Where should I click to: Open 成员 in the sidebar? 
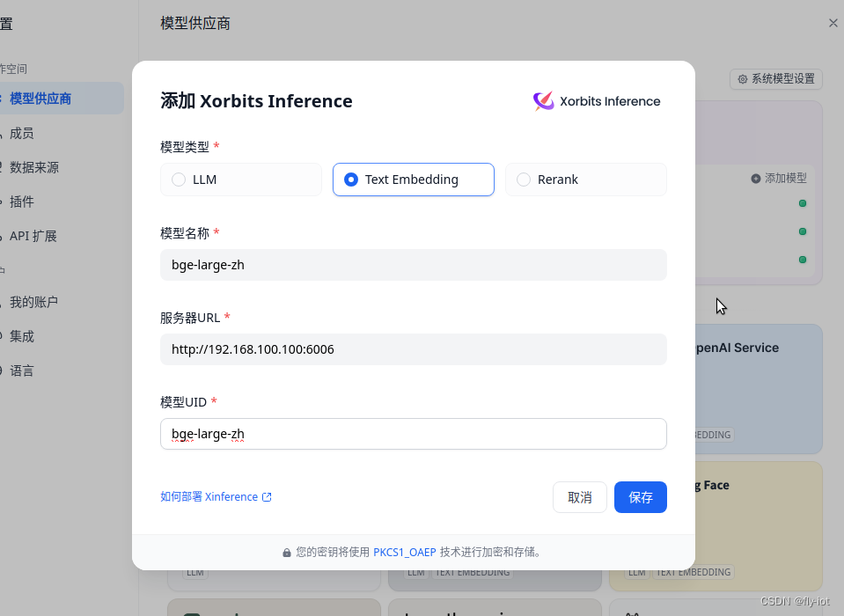click(x=21, y=133)
